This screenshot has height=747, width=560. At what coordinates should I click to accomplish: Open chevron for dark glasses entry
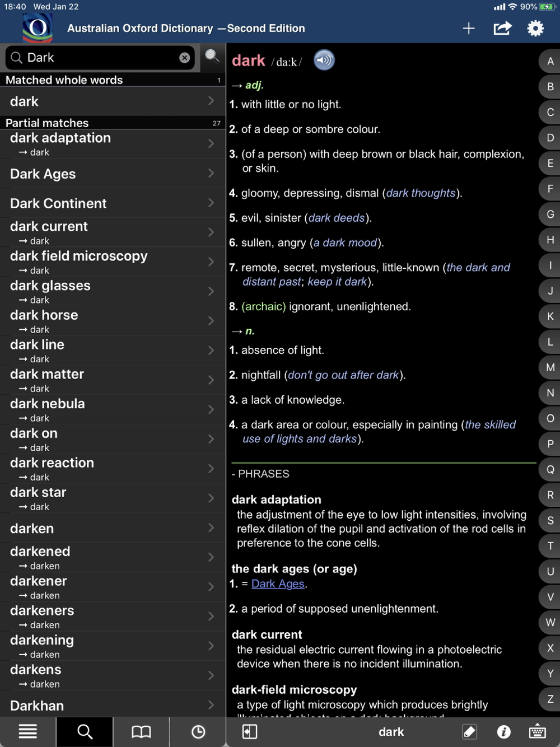(x=211, y=291)
